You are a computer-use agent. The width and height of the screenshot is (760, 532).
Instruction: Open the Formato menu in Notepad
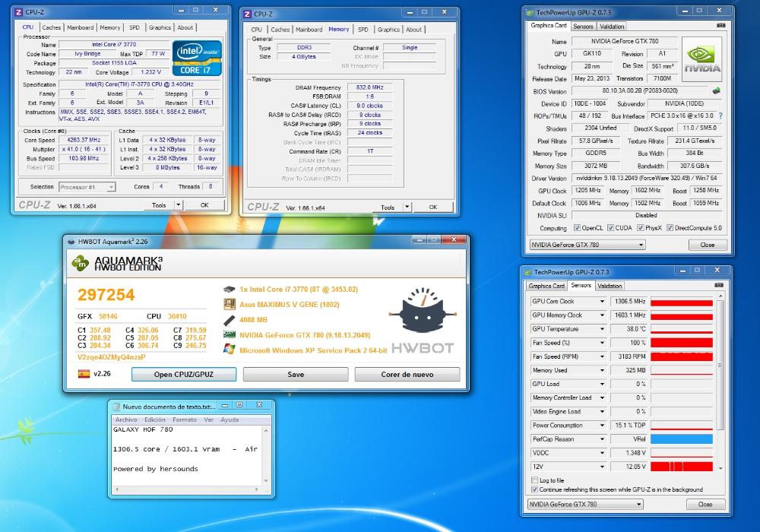(x=185, y=420)
